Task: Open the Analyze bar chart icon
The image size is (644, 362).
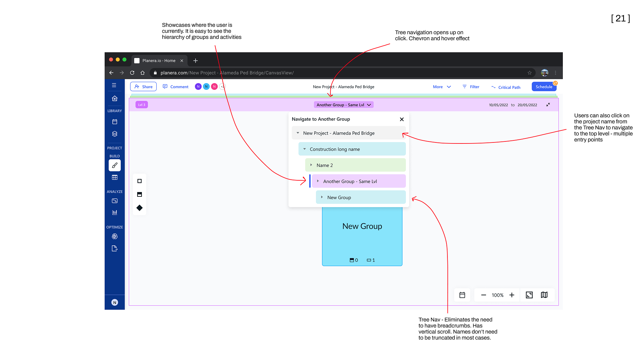Action: coord(115,212)
